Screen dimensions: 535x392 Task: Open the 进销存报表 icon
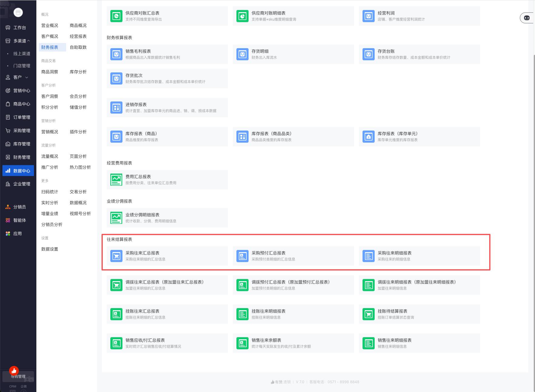(116, 108)
